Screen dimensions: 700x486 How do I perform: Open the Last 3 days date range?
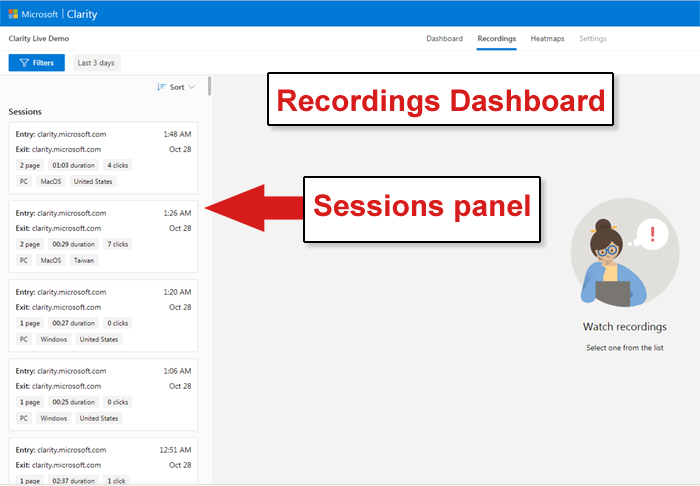(96, 63)
